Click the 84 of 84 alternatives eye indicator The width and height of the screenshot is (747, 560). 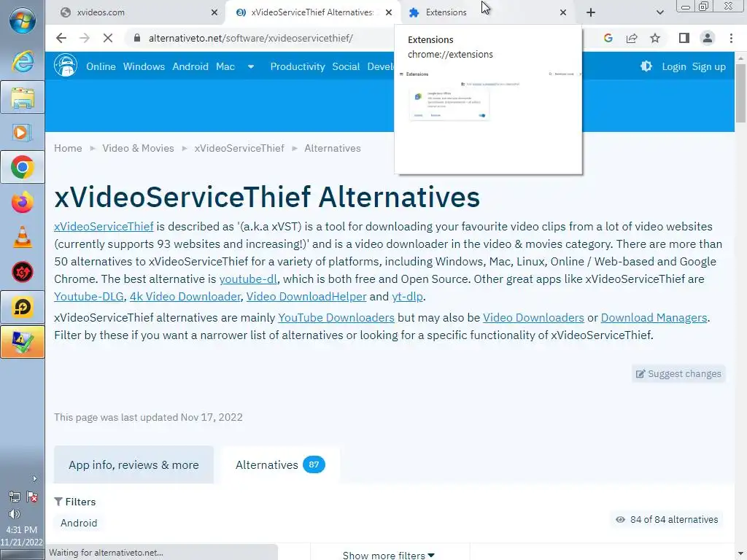coord(667,519)
